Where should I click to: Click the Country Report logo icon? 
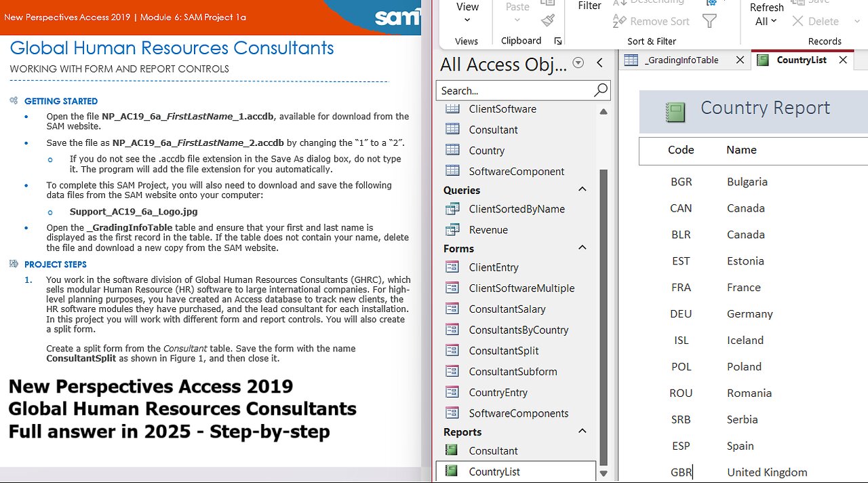[675, 112]
